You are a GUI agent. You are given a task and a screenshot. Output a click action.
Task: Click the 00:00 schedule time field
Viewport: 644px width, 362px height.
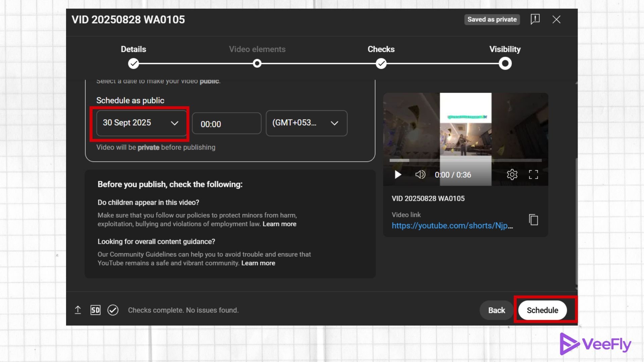(x=226, y=124)
